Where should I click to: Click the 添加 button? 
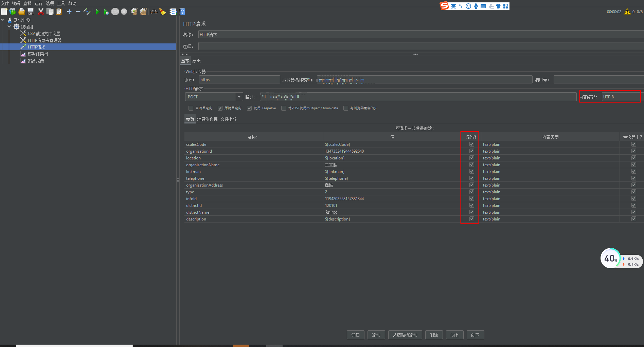[376, 335]
